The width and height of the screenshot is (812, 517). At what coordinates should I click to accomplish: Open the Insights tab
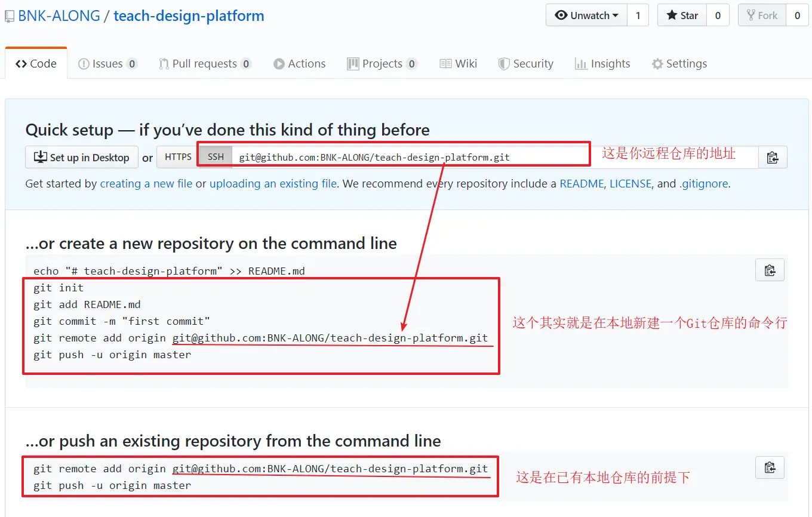coord(602,63)
